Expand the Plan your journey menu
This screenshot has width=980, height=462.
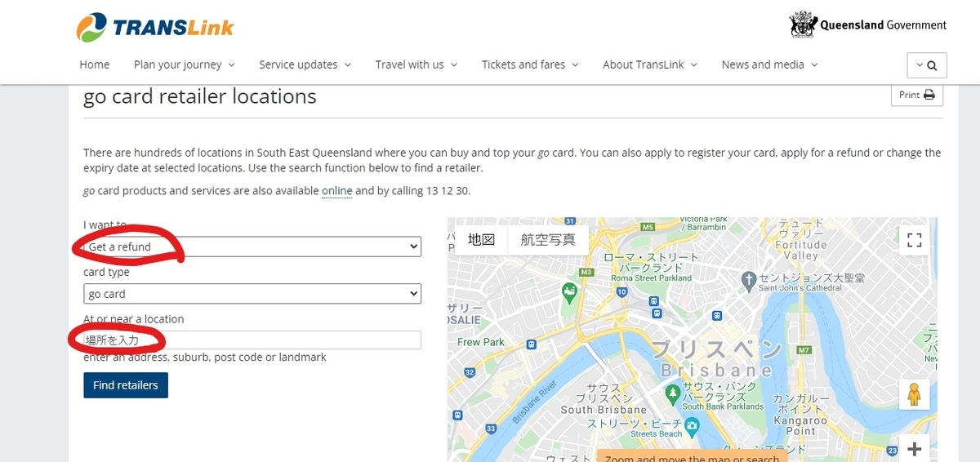185,64
